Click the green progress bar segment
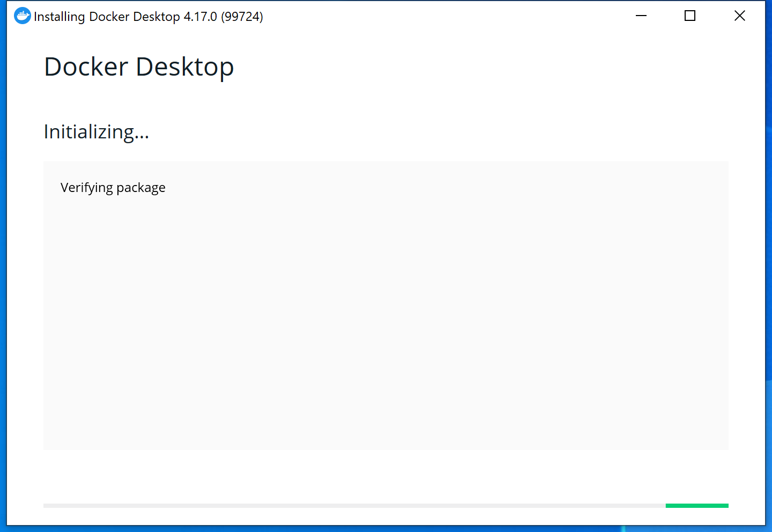The width and height of the screenshot is (772, 532). click(696, 506)
